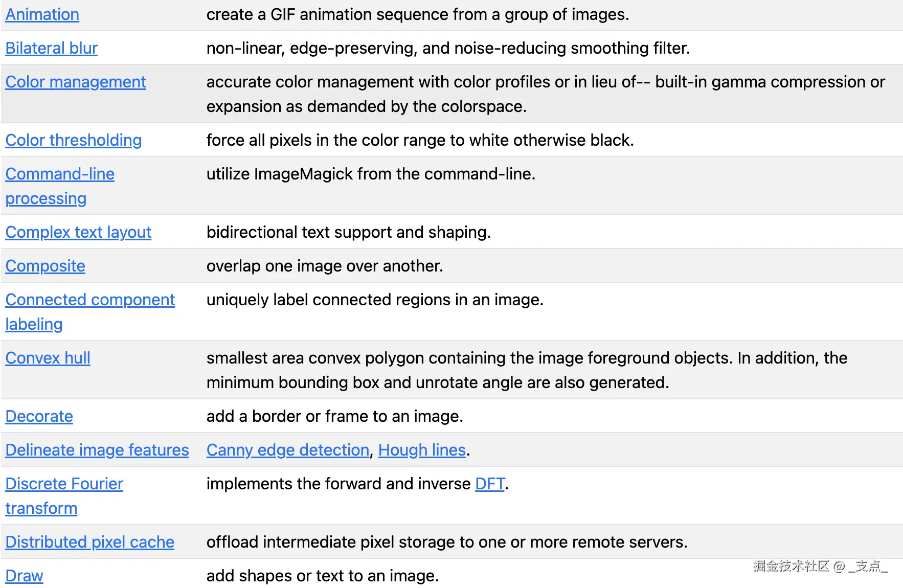Open the Composite link

click(x=45, y=266)
